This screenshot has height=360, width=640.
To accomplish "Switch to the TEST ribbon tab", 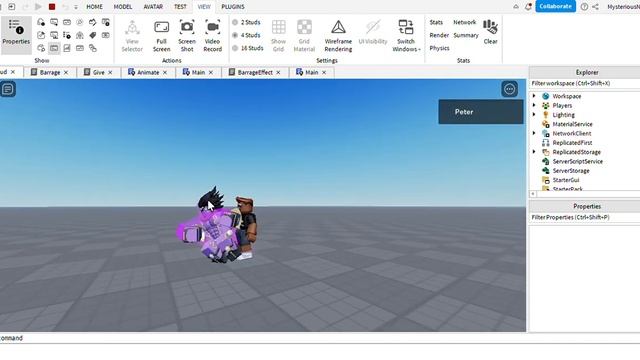I will tap(180, 7).
